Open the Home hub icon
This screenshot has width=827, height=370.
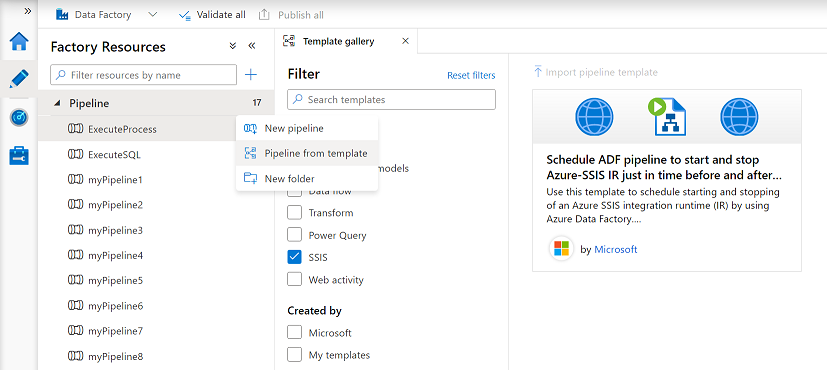pos(19,41)
